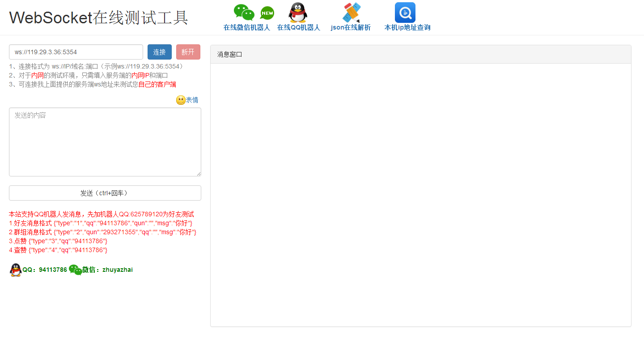Focus the 发送的内容 message textarea

105,142
